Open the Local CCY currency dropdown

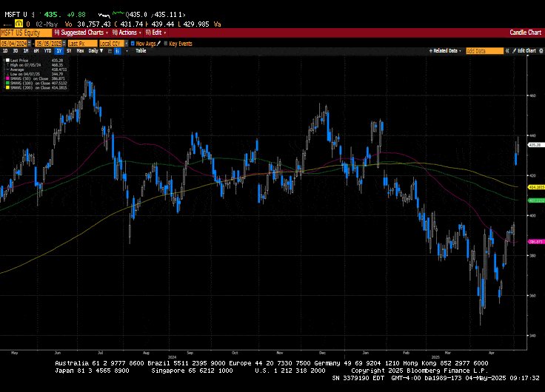tap(110, 44)
